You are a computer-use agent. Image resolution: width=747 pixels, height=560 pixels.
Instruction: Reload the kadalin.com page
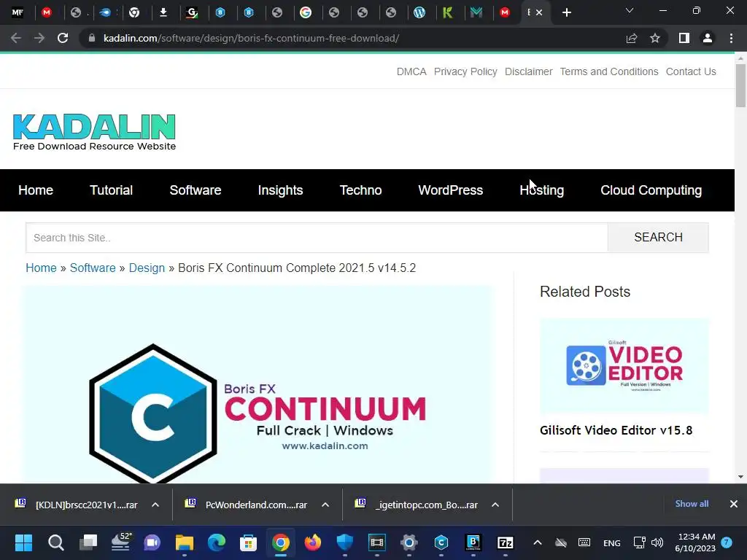pyautogui.click(x=63, y=38)
